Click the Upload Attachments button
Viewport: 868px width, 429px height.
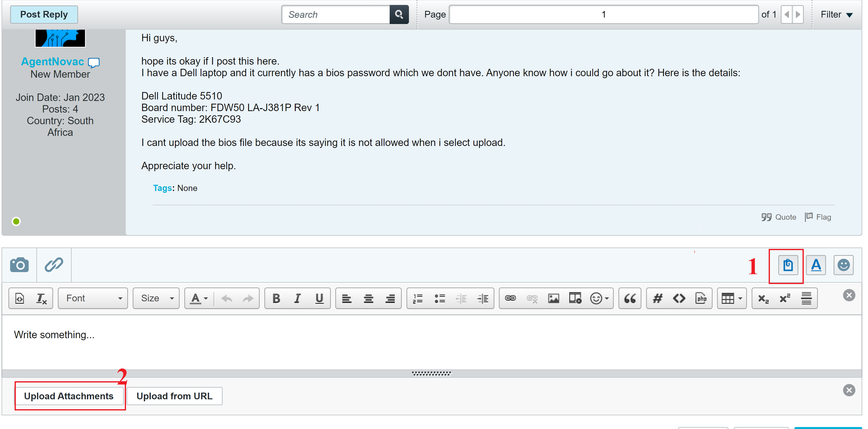click(x=69, y=396)
